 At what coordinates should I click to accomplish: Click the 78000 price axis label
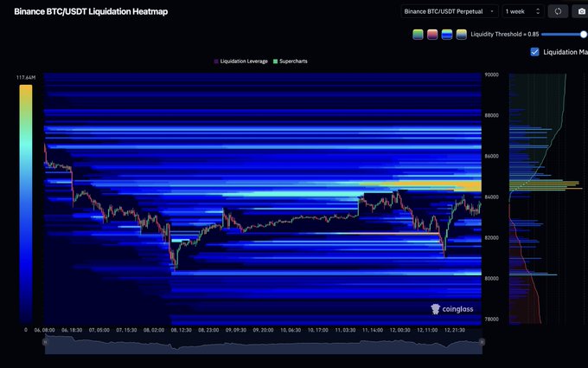point(491,320)
